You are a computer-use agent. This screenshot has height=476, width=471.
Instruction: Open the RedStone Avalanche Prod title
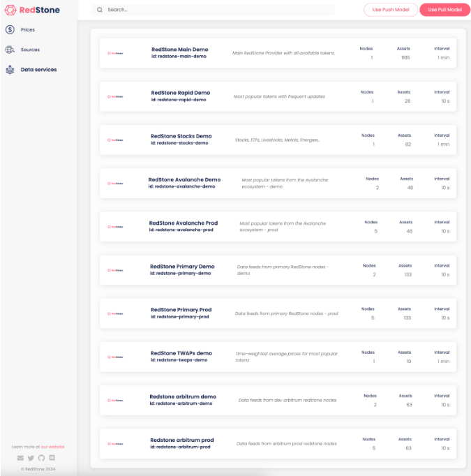(184, 223)
